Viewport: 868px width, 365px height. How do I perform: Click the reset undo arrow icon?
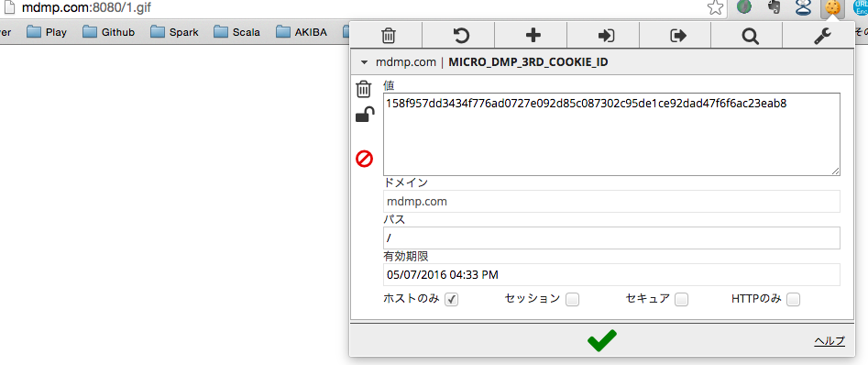[460, 36]
